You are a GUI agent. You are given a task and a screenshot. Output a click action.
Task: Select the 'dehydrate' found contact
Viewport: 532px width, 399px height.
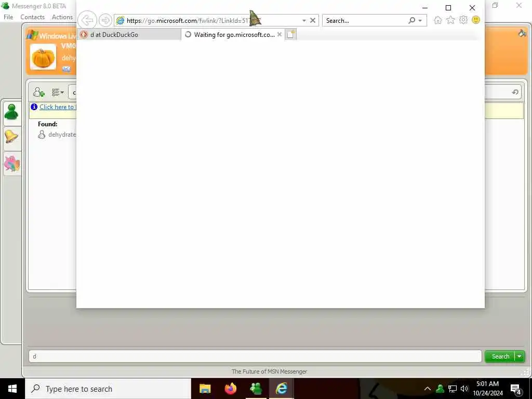(x=57, y=135)
